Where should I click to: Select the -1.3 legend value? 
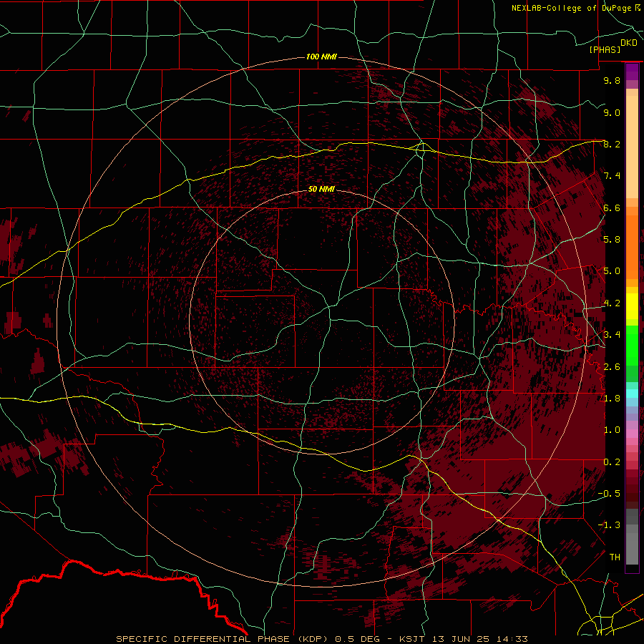609,525
